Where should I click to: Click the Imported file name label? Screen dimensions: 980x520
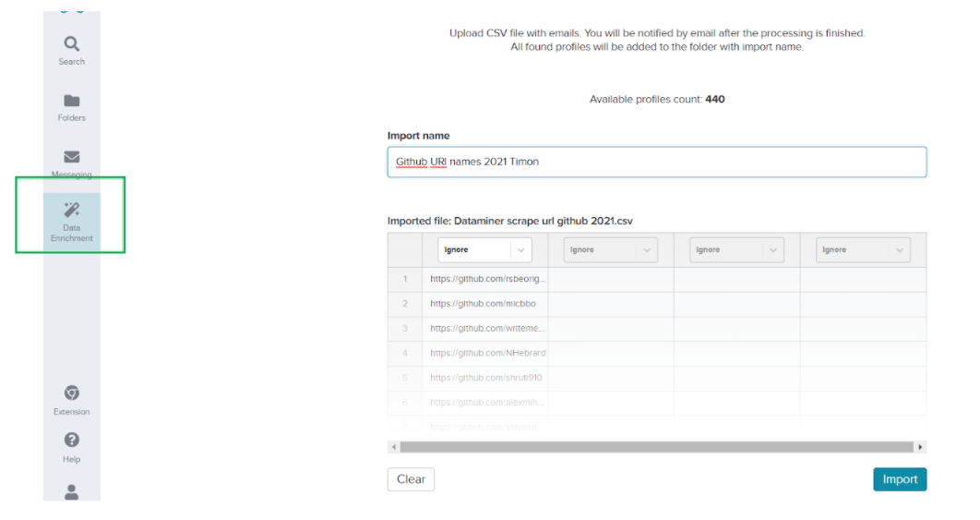tap(510, 221)
